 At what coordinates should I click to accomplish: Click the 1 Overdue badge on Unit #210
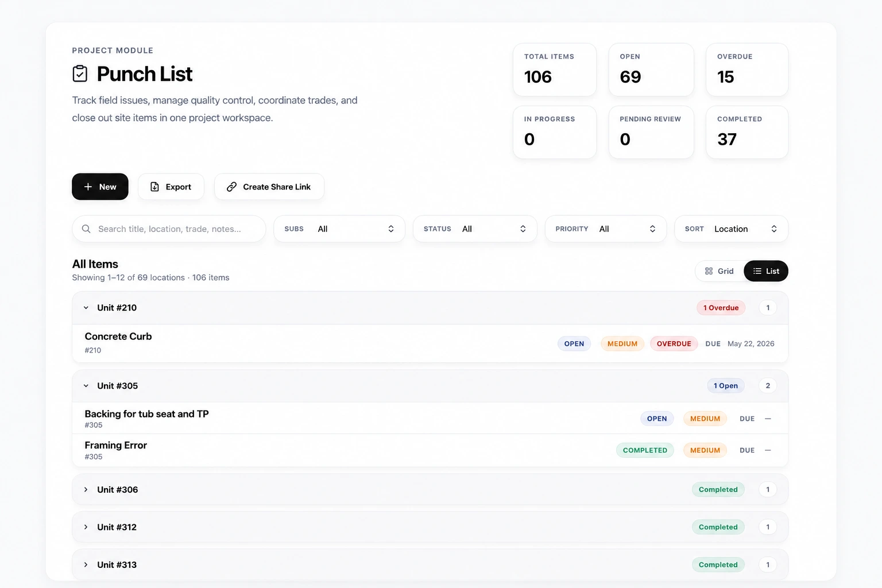pos(721,308)
